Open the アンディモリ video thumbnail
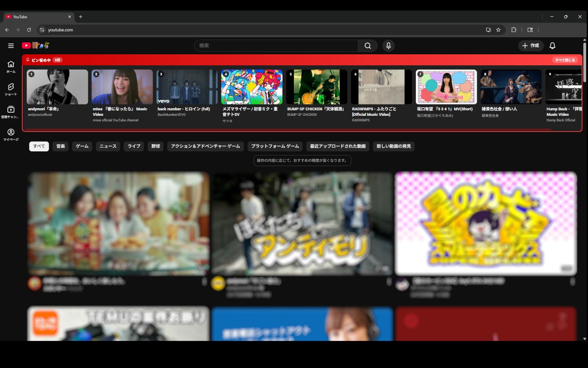 coord(302,224)
